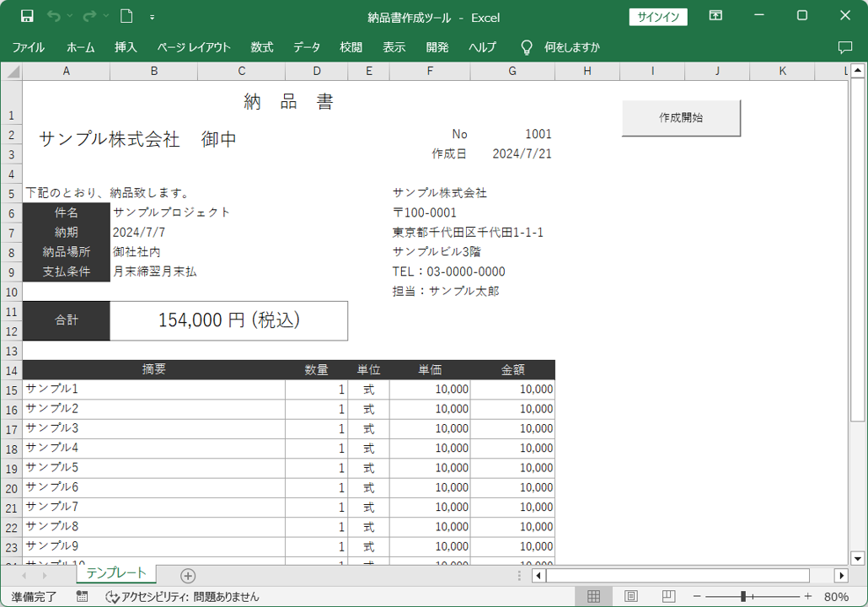Screen dimensions: 868x607
Task: Open the Redo history dropdown arrow
Action: pyautogui.click(x=105, y=17)
